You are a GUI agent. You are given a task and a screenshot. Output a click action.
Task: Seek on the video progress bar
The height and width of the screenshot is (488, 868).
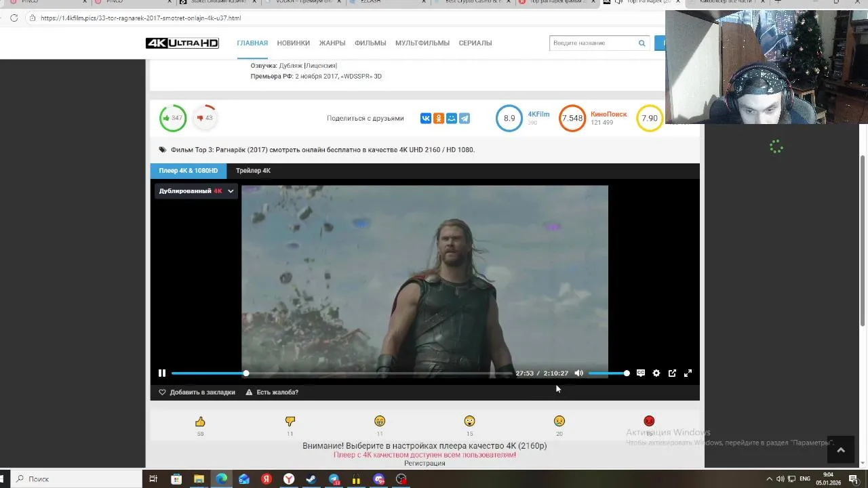342,373
